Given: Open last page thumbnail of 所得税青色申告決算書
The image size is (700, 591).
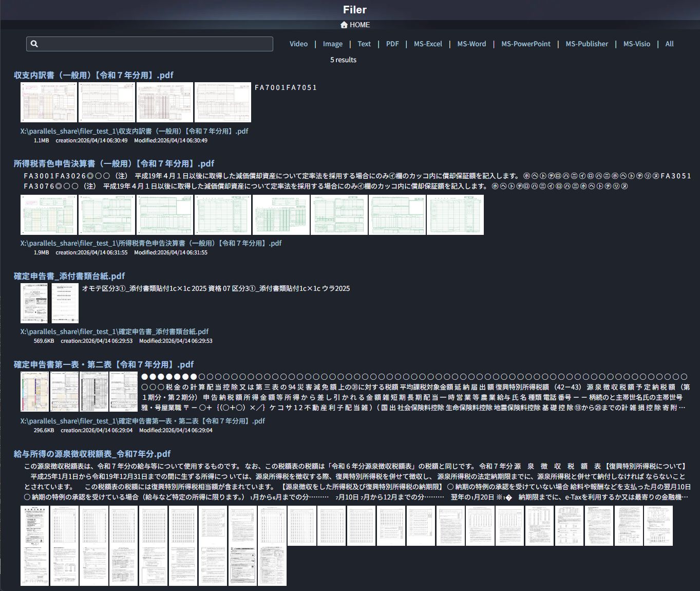Looking at the screenshot, I should [x=455, y=215].
